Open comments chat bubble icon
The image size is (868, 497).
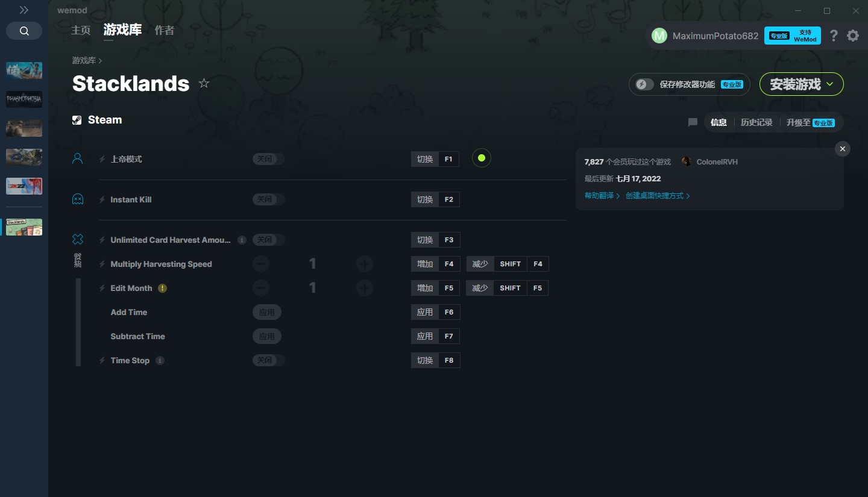pyautogui.click(x=693, y=122)
